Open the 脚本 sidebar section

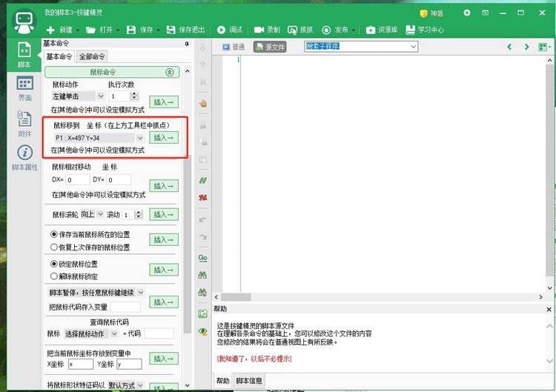tap(24, 56)
